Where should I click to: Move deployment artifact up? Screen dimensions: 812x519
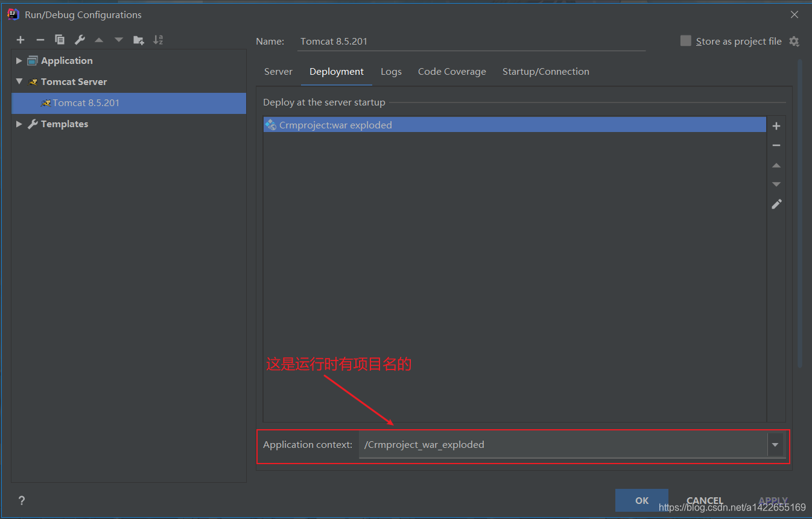point(776,165)
